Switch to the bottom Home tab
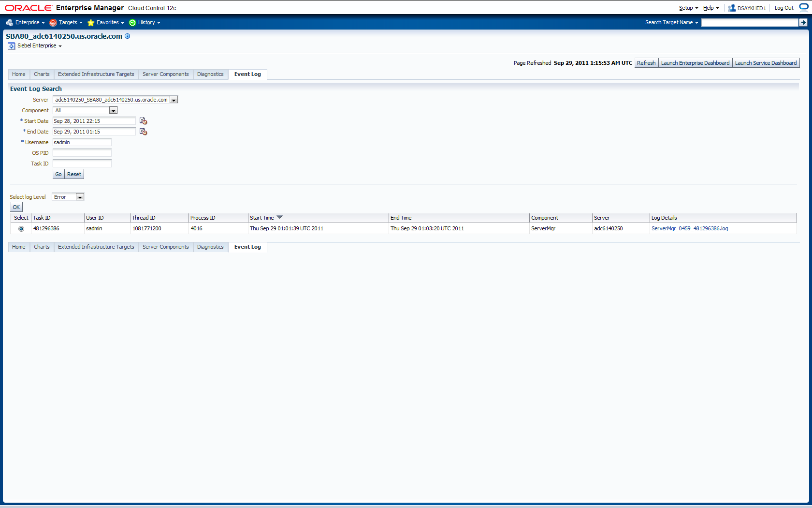The image size is (812, 508). coord(19,247)
